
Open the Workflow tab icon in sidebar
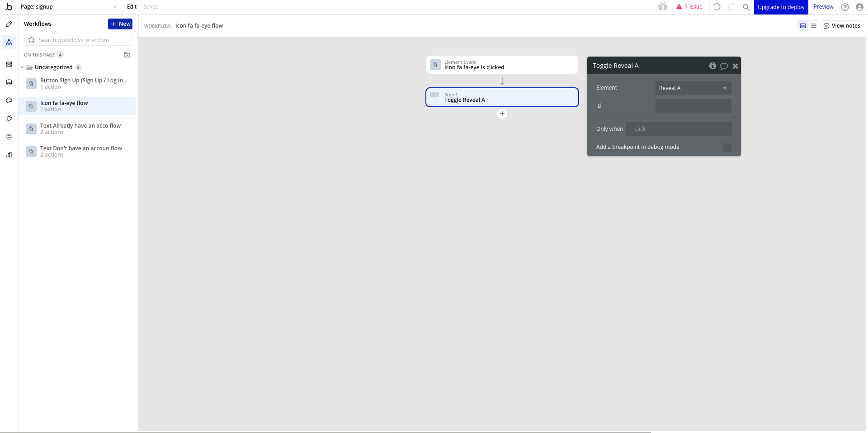[9, 42]
